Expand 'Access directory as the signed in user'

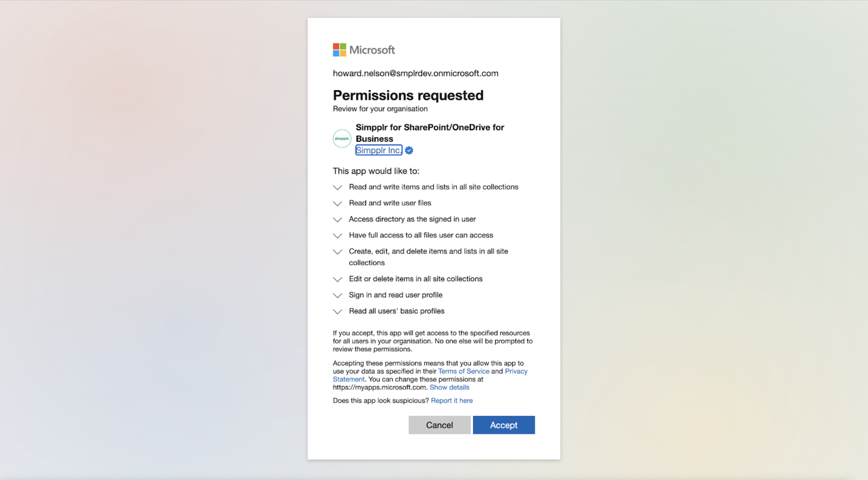[338, 220]
